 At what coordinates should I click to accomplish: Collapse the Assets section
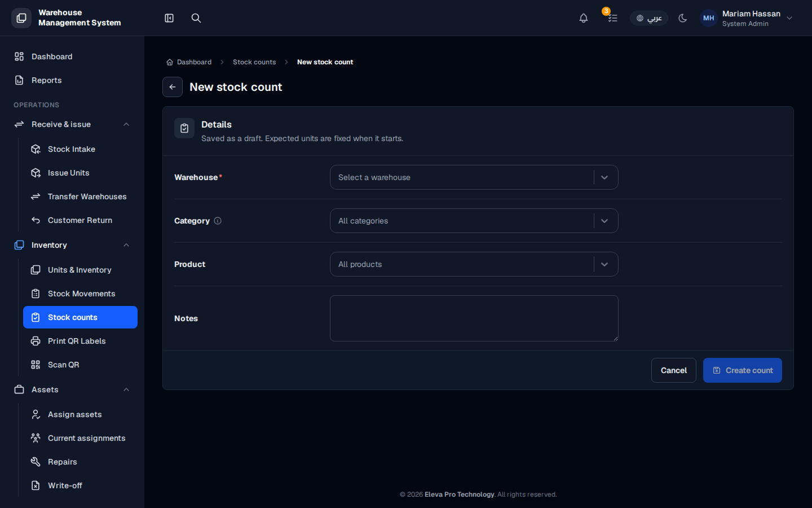(72, 389)
